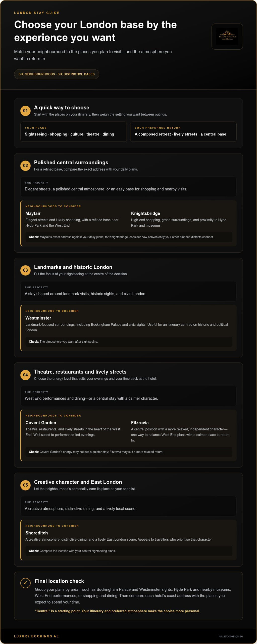Click the 02 step number circle
Viewport: 257px width, 644px height.
(x=25, y=166)
